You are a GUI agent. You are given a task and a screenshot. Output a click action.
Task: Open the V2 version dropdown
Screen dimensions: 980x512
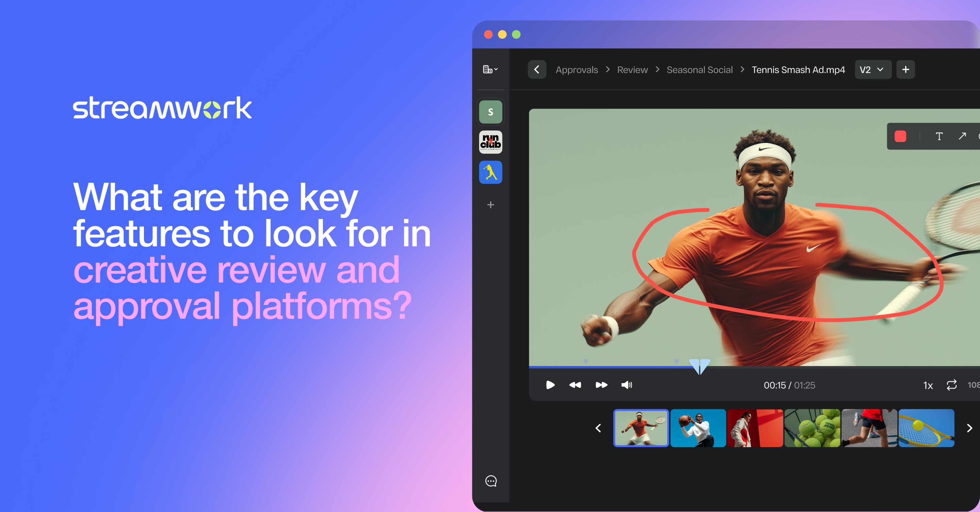tap(873, 70)
